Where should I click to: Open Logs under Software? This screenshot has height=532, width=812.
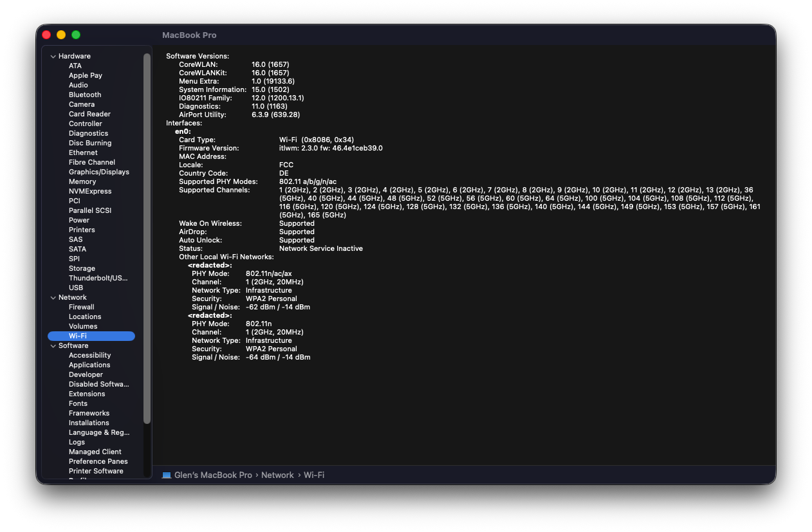tap(77, 442)
